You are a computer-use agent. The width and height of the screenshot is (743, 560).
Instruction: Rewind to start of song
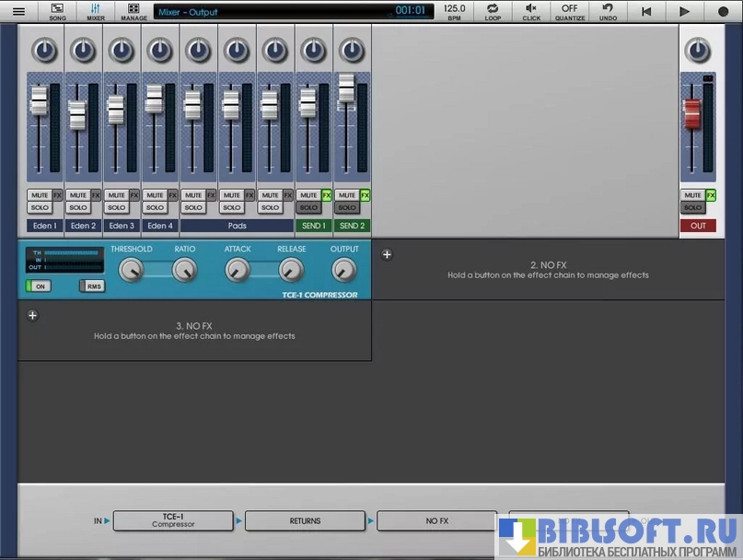click(646, 11)
